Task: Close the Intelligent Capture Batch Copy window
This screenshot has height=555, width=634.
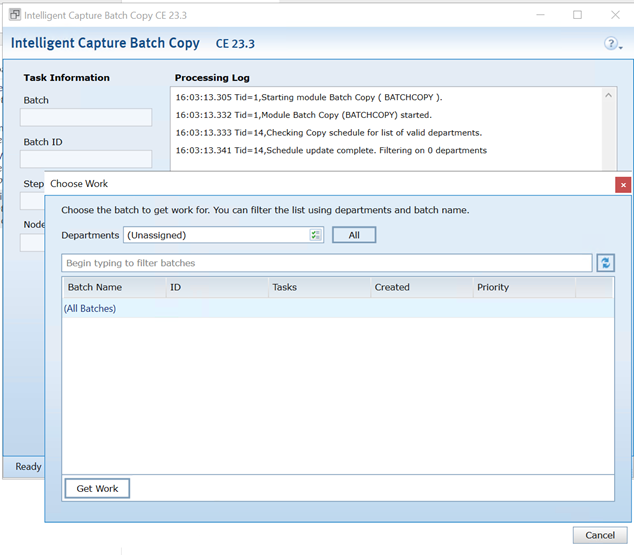Action: click(x=615, y=15)
